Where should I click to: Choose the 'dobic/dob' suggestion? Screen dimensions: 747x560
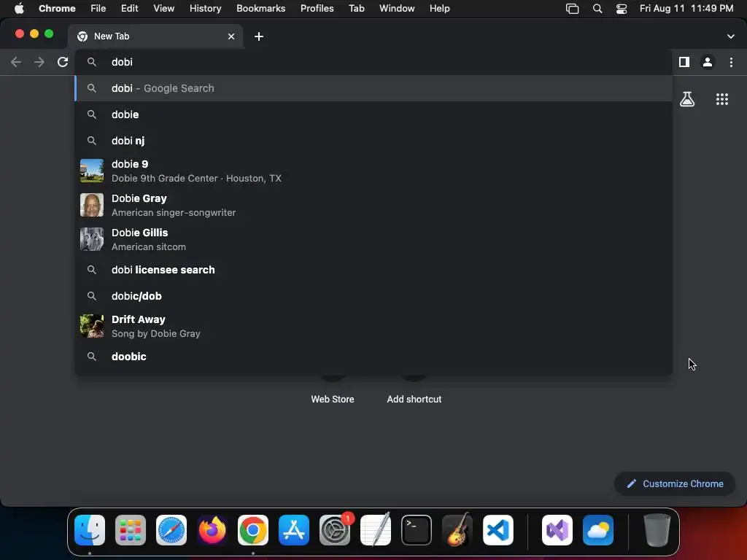[x=373, y=296]
